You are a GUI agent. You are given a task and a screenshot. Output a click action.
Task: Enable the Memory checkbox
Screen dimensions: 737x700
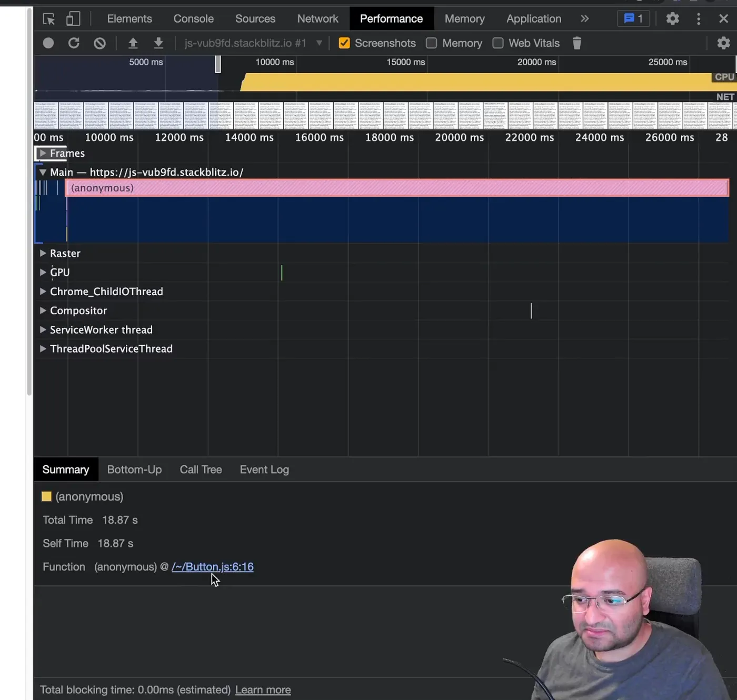coord(431,43)
